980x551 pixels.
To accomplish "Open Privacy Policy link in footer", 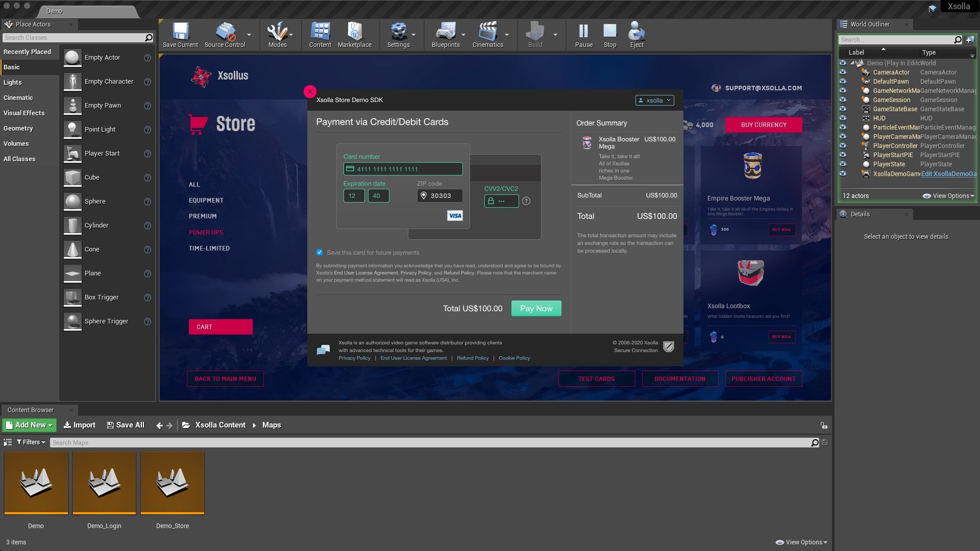I will click(354, 358).
